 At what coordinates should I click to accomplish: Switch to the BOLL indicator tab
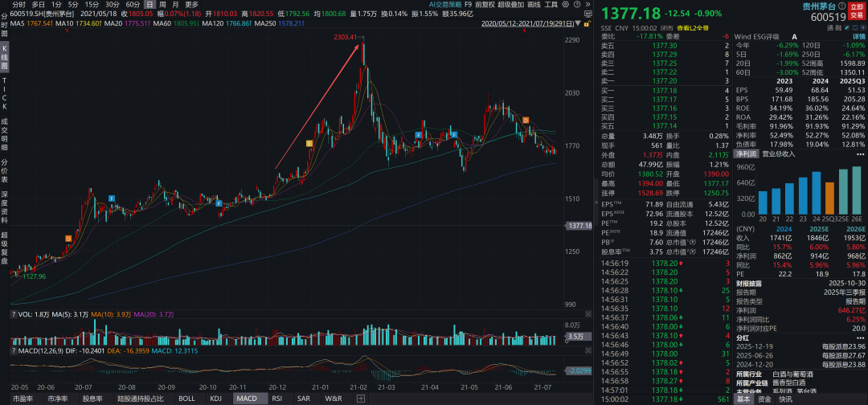(188, 399)
